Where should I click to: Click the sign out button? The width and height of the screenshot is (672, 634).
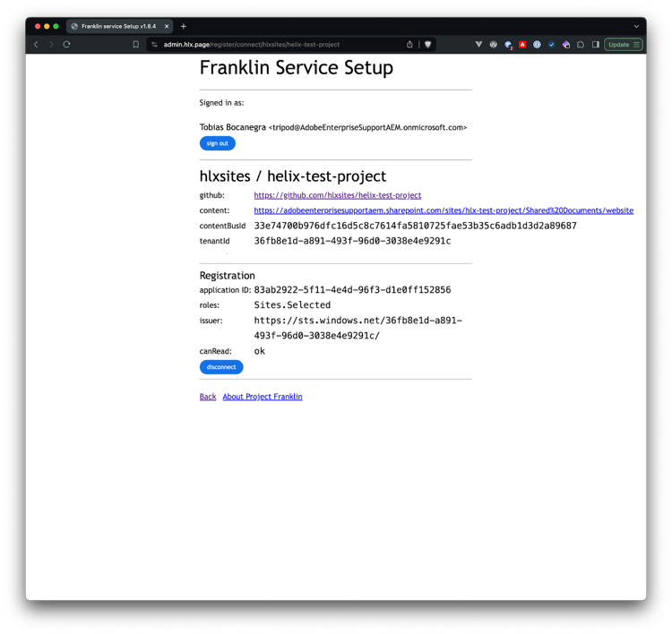[x=218, y=143]
